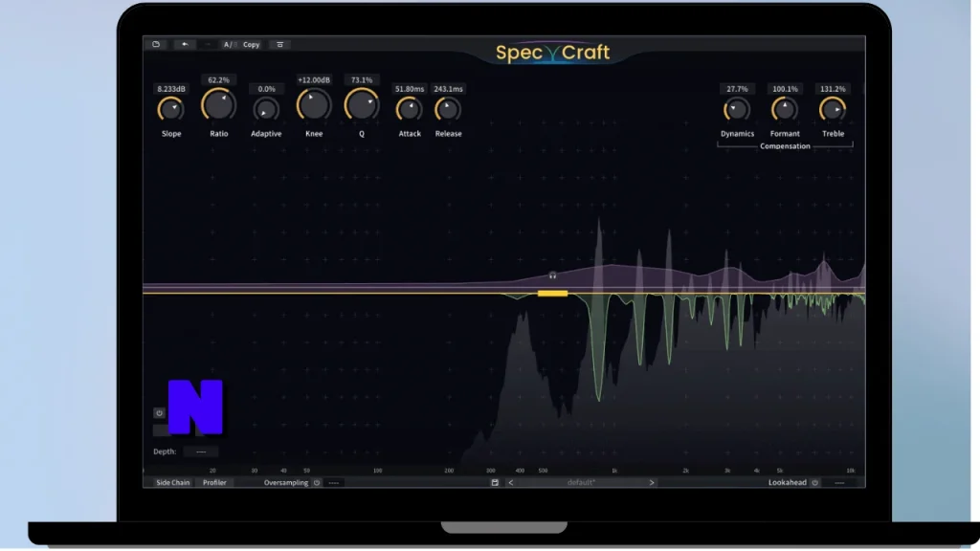Select the 62.2% Ratio value field
The width and height of the screenshot is (980, 551).
(219, 80)
